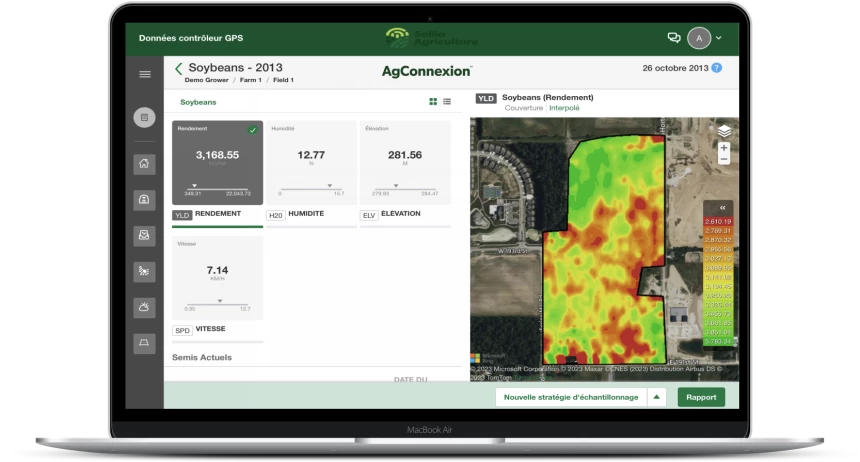Click the Soybeans (Rendement) map title
Screen dimensions: 860x462
click(x=547, y=97)
